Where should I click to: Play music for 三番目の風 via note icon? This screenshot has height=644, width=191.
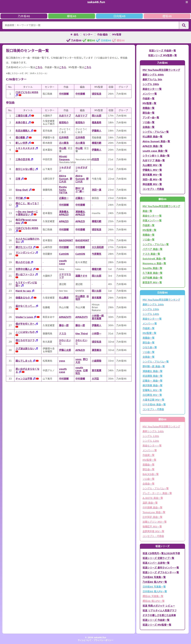pyautogui.click(x=29, y=116)
